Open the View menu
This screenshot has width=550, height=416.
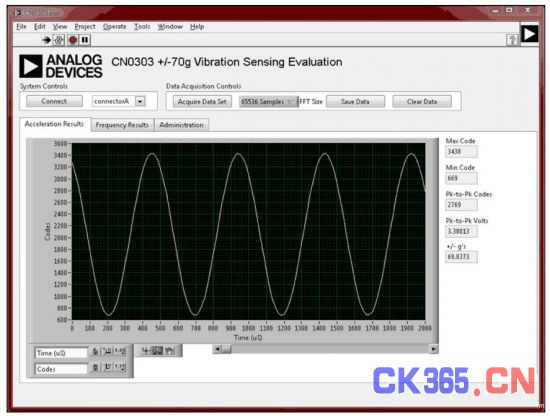point(60,27)
